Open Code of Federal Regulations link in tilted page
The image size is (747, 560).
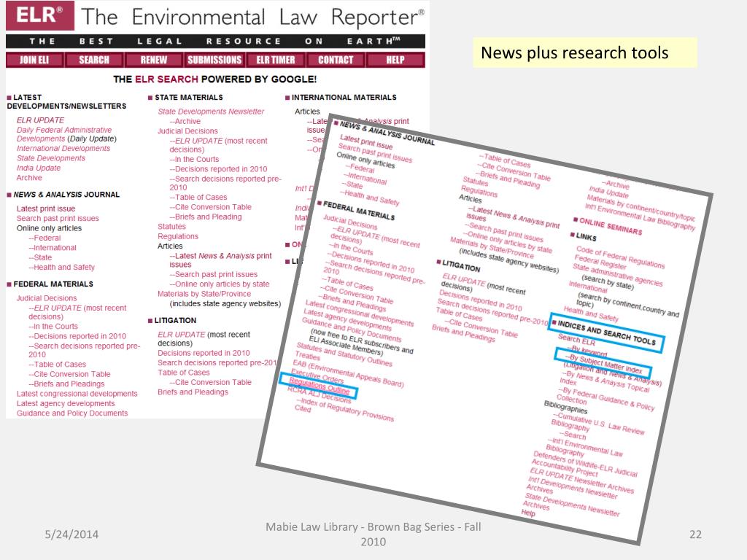click(x=620, y=256)
